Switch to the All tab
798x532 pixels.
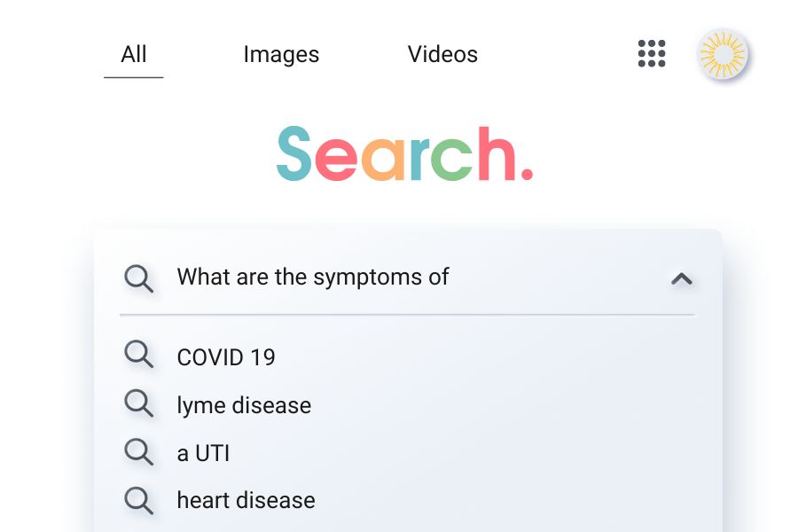pyautogui.click(x=134, y=54)
